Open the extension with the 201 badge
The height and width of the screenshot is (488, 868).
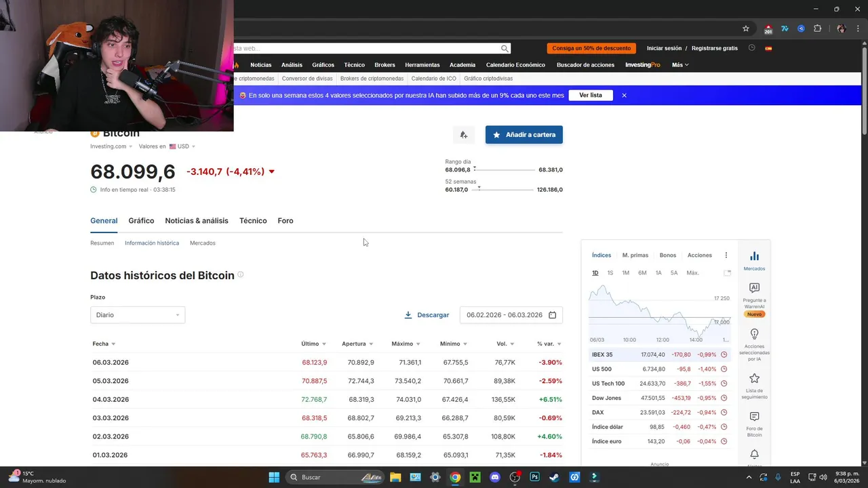tap(768, 28)
